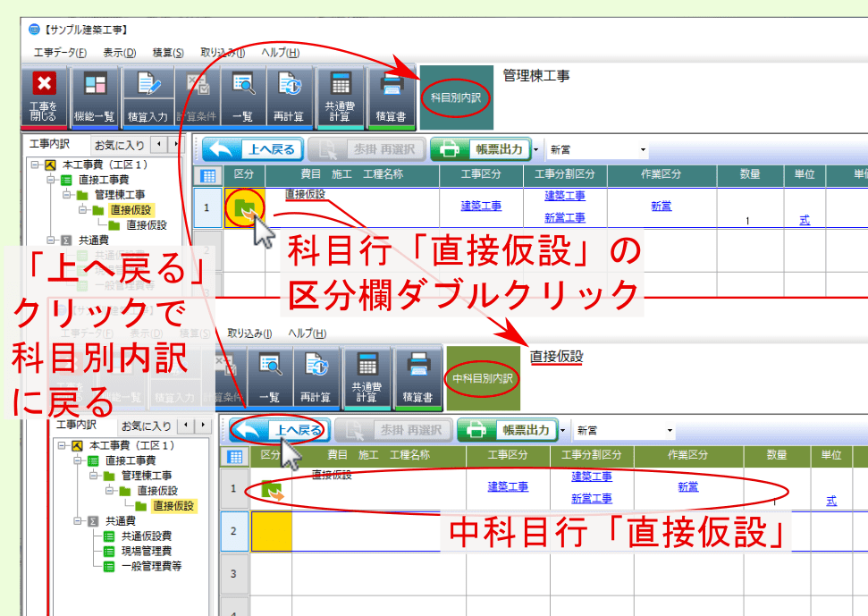The height and width of the screenshot is (616, 868).
Task: Click 一覧 icon in upper window toolbar
Action: point(243,96)
